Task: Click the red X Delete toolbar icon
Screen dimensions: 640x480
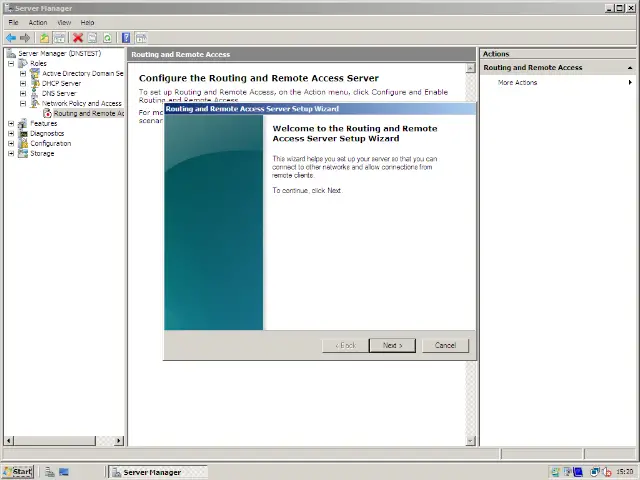Action: pos(77,38)
